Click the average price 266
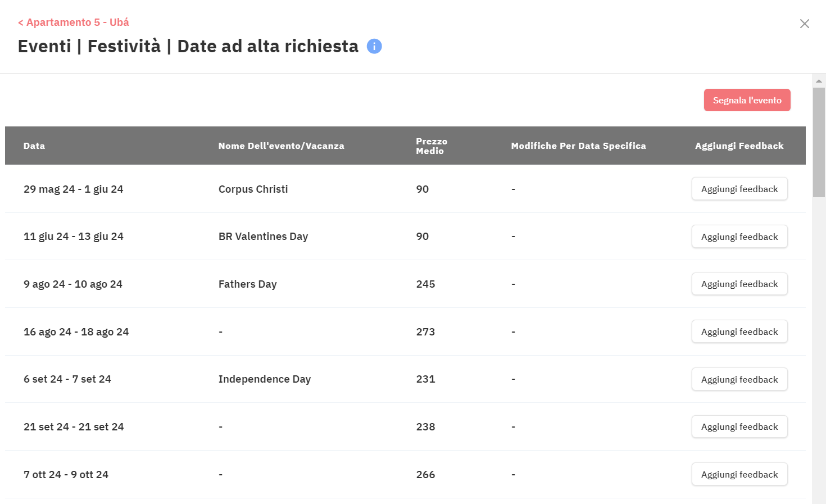Viewport: 826px width, 504px height. point(426,475)
